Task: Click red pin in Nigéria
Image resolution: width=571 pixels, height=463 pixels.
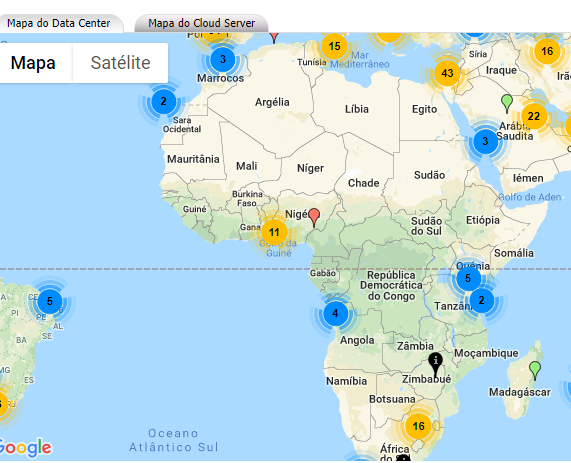Action: pyautogui.click(x=314, y=217)
